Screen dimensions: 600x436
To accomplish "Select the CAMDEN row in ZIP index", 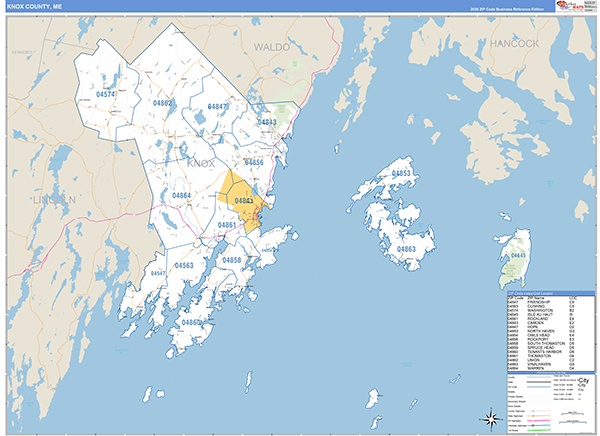I will click(x=541, y=323).
